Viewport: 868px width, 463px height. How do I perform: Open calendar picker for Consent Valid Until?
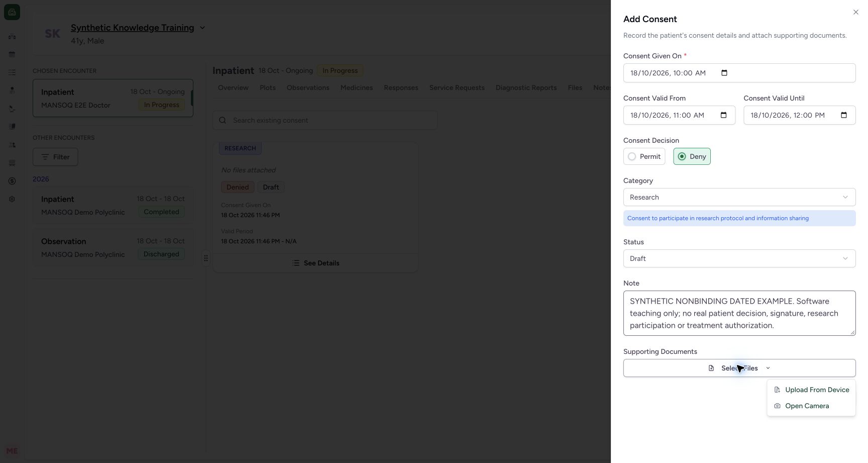[x=844, y=115]
